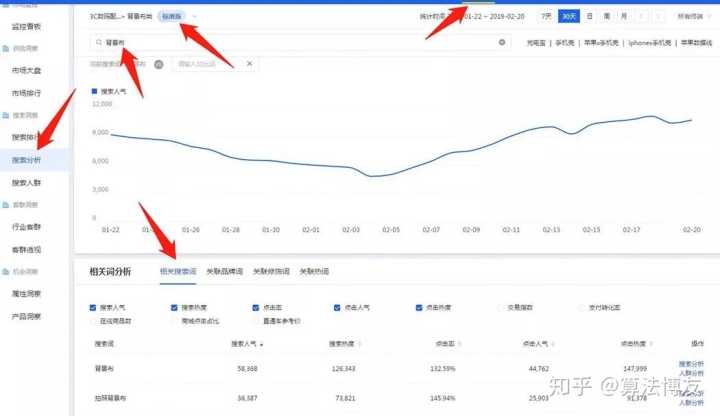
Task: Uncheck the 搜索人气 metric checkbox
Action: (93, 308)
